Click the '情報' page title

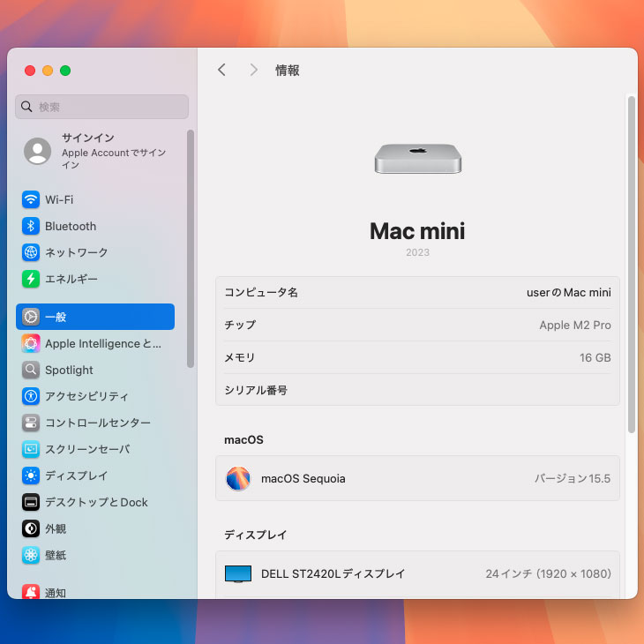[x=287, y=71]
